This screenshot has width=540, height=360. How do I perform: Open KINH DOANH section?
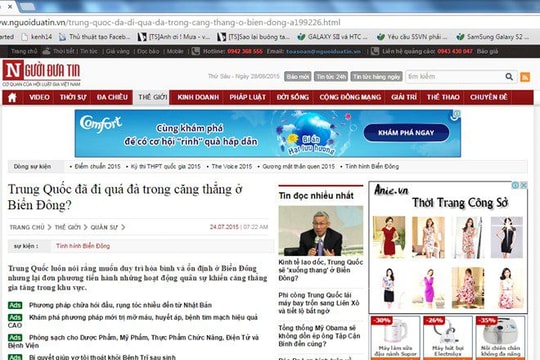coord(198,97)
